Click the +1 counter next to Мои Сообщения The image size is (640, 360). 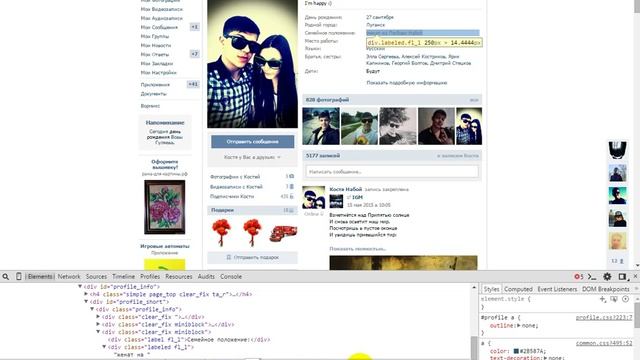[x=195, y=27]
